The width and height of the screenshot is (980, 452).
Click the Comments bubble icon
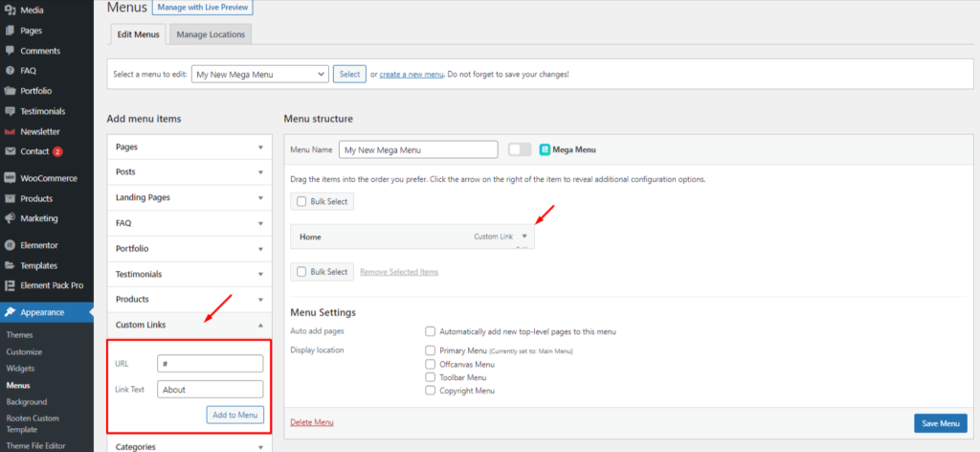click(x=10, y=51)
